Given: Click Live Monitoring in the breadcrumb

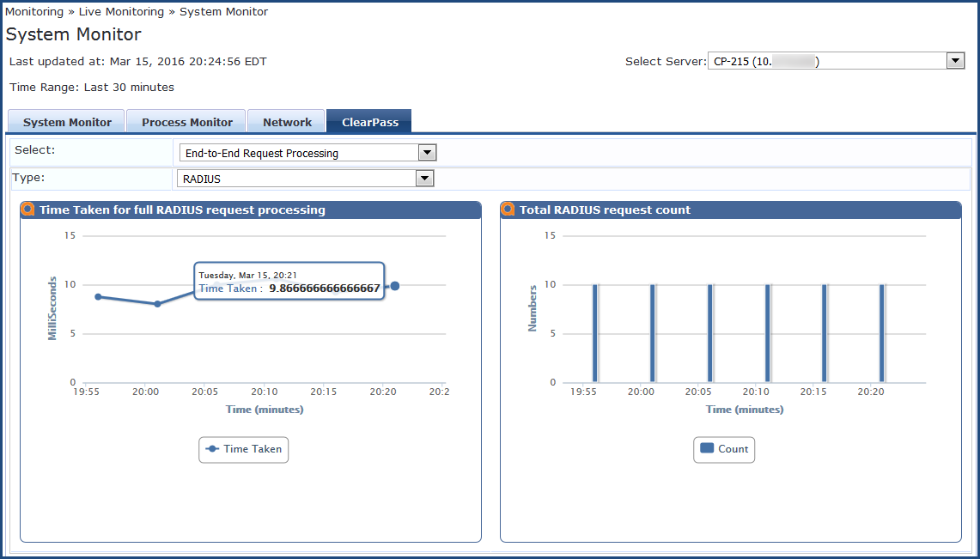Looking at the screenshot, I should click(121, 11).
